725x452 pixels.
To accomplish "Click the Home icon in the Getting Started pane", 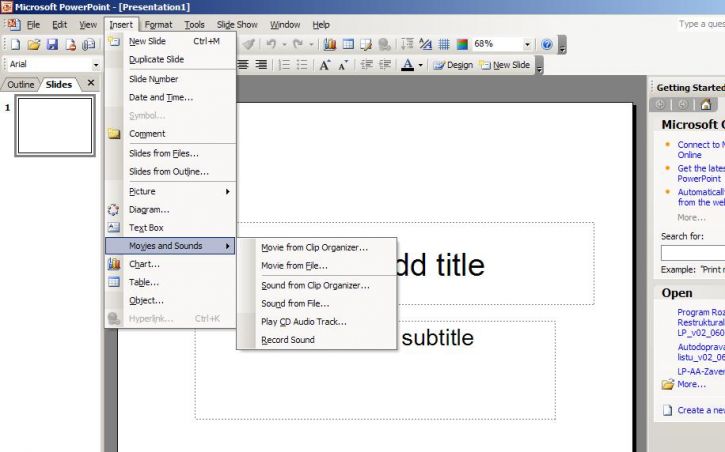I will coord(706,104).
